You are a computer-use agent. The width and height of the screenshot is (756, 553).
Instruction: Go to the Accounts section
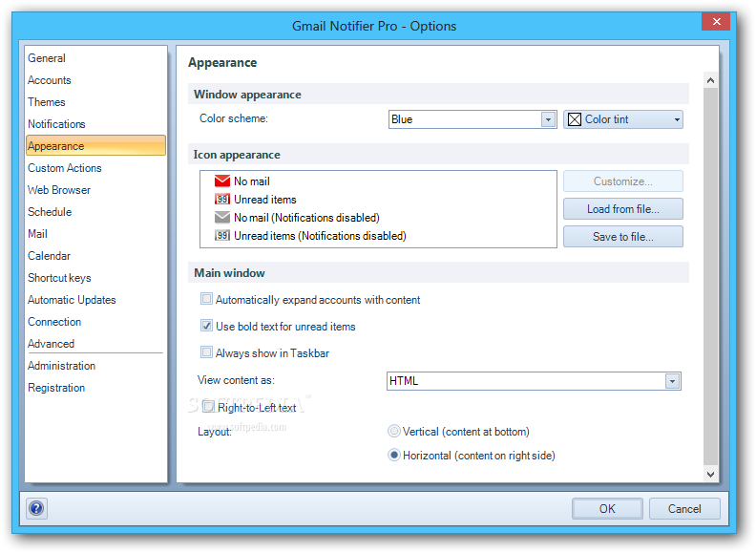click(x=50, y=80)
